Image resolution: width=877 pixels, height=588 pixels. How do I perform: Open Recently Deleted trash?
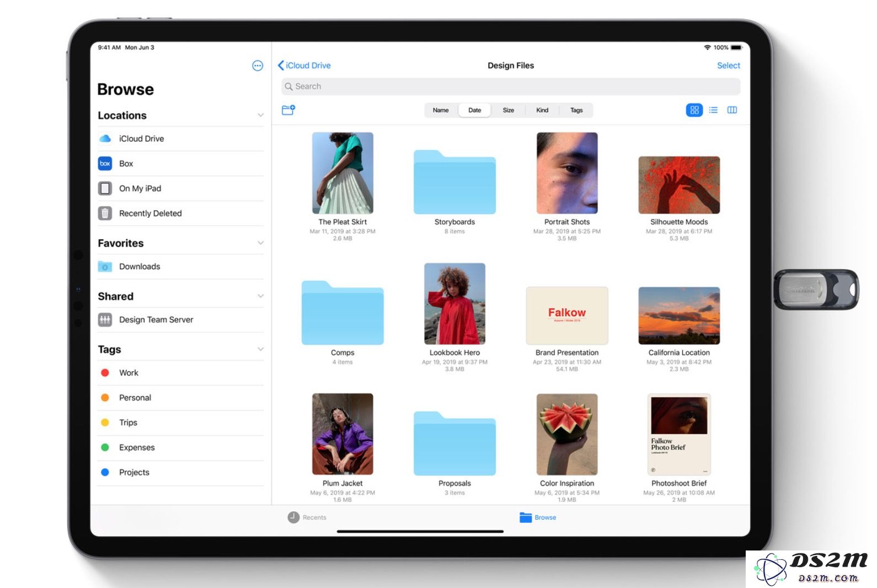tap(180, 213)
